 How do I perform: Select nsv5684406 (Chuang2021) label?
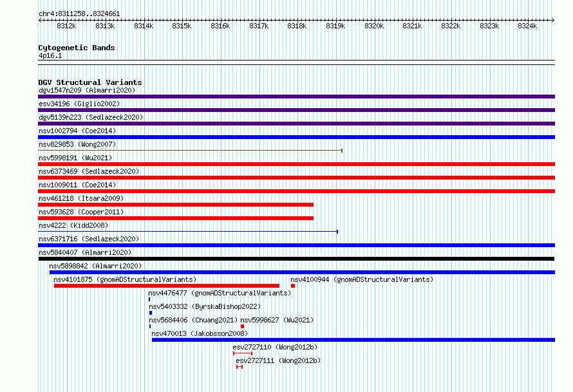[x=193, y=320]
